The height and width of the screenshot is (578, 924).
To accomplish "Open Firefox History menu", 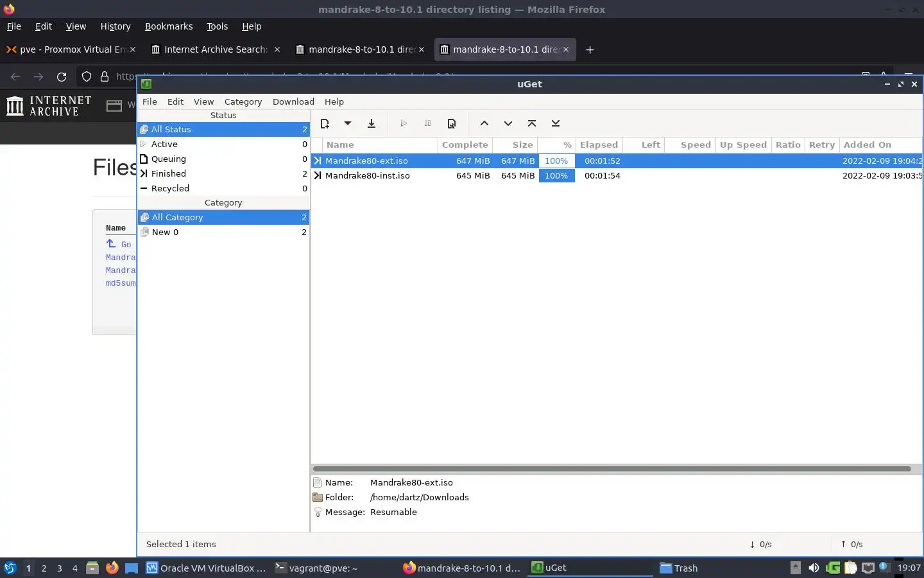I will click(116, 26).
